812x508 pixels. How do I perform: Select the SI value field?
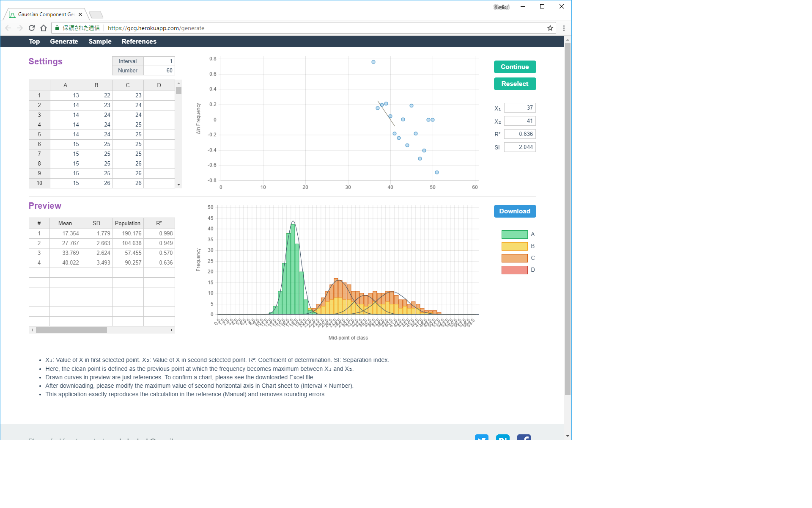(x=520, y=147)
